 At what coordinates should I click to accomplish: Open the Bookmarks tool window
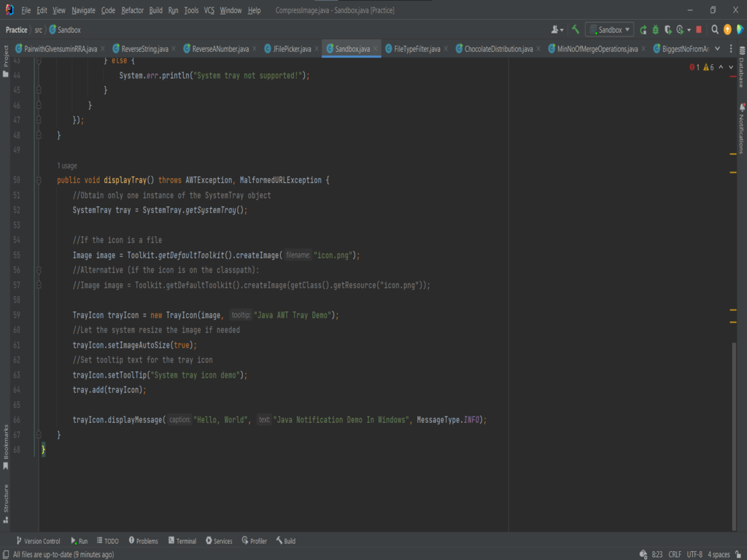click(x=6, y=447)
